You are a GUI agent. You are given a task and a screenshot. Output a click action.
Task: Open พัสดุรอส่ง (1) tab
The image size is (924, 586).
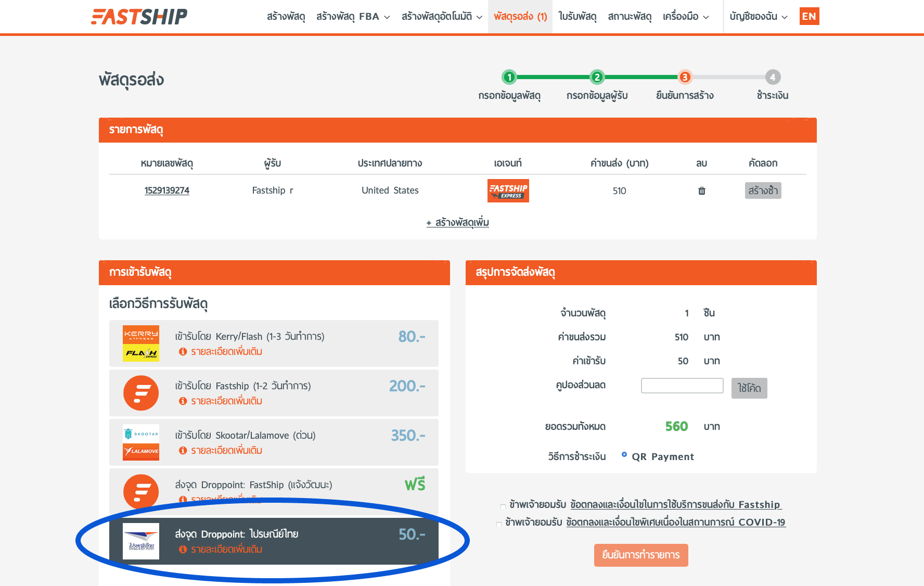[520, 17]
